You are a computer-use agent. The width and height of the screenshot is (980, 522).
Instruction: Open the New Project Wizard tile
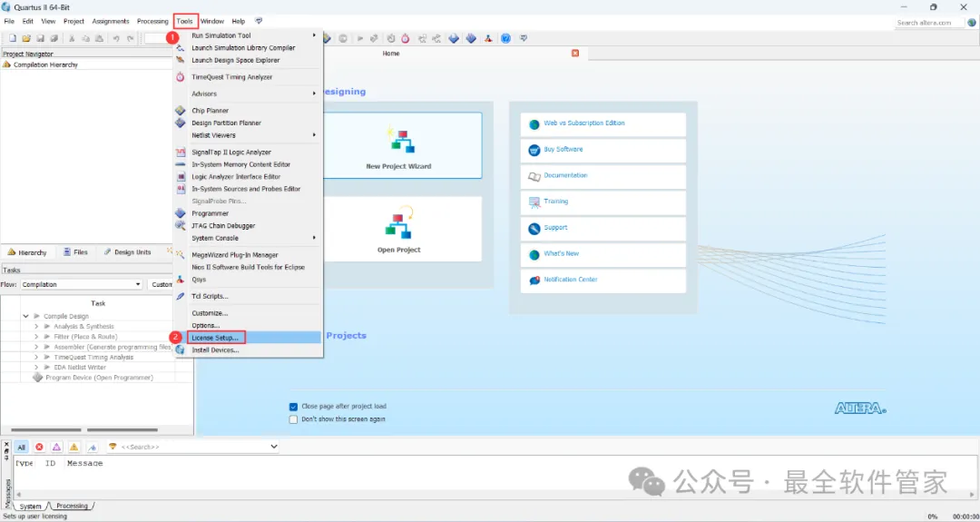[x=398, y=145]
